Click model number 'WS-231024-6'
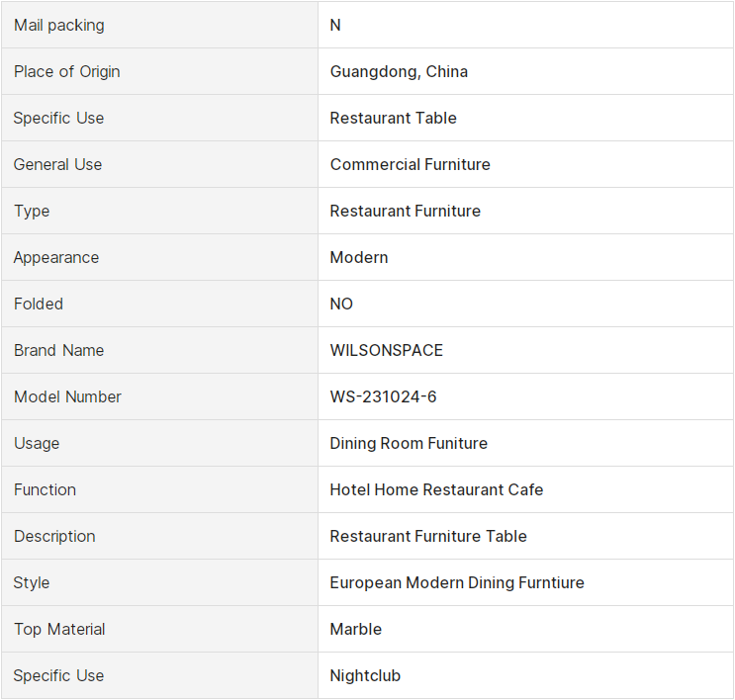This screenshot has height=700, width=735. pyautogui.click(x=383, y=396)
